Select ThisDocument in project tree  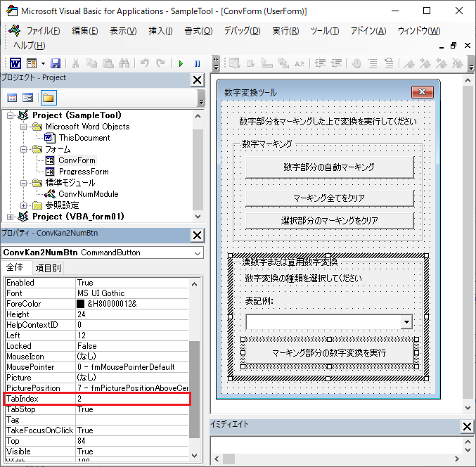84,138
